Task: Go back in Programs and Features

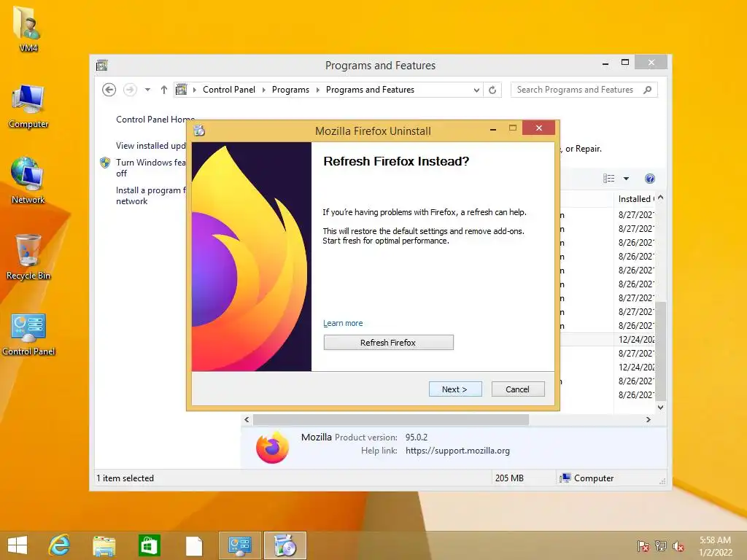Action: pyautogui.click(x=109, y=90)
